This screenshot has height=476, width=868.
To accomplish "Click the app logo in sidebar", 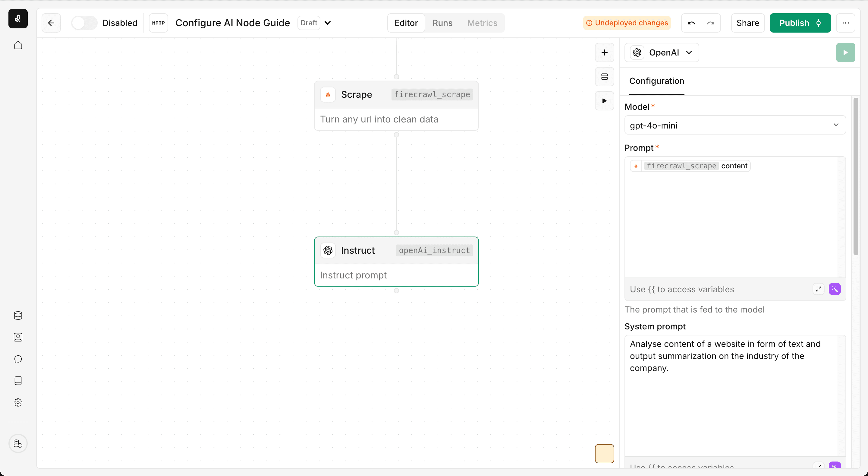I will point(18,19).
